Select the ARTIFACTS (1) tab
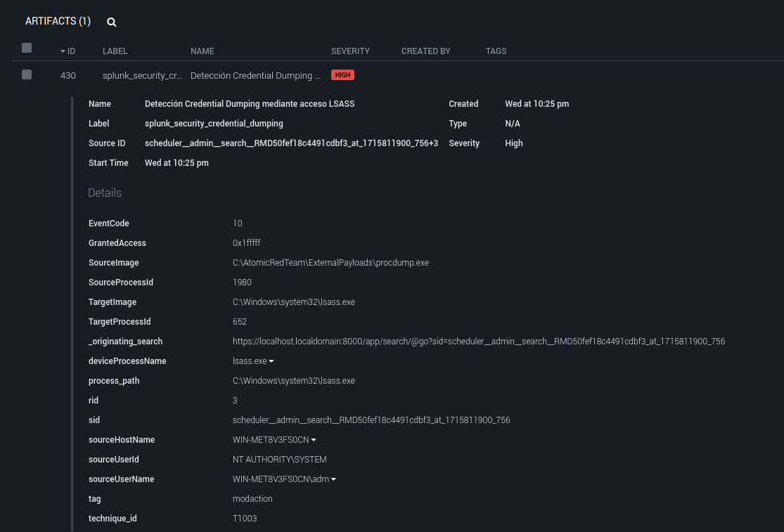 [x=58, y=21]
